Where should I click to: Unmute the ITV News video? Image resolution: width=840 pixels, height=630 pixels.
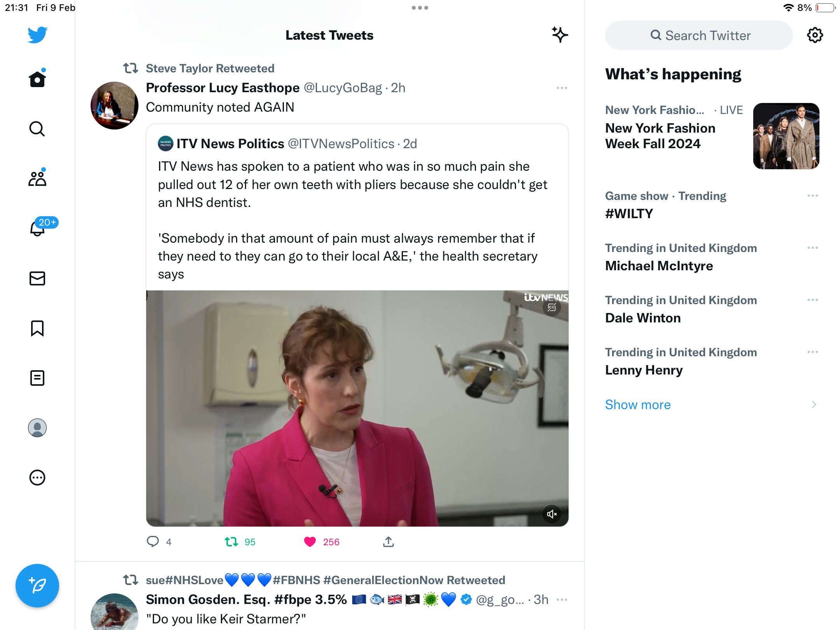pos(552,514)
